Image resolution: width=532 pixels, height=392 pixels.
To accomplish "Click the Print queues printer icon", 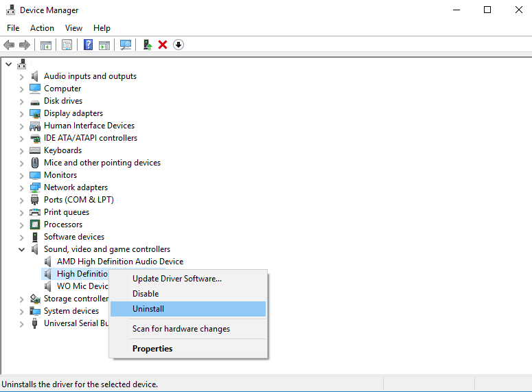I will tap(34, 212).
